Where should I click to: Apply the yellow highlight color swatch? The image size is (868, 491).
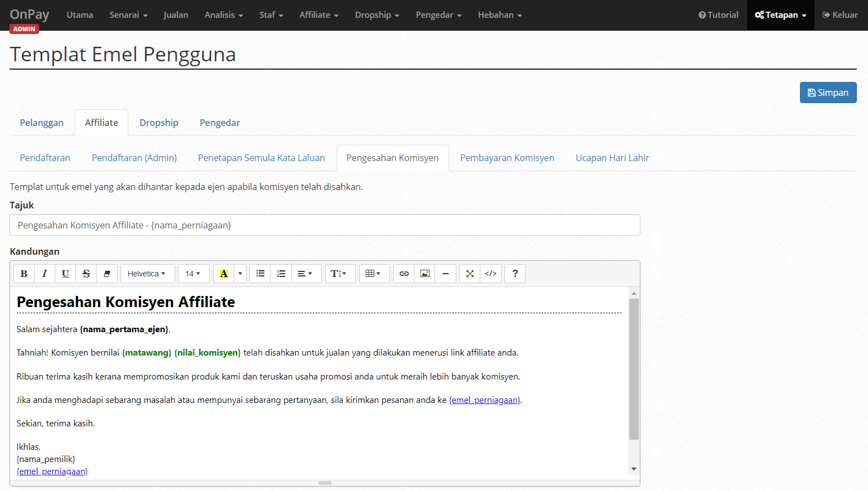[x=224, y=274]
